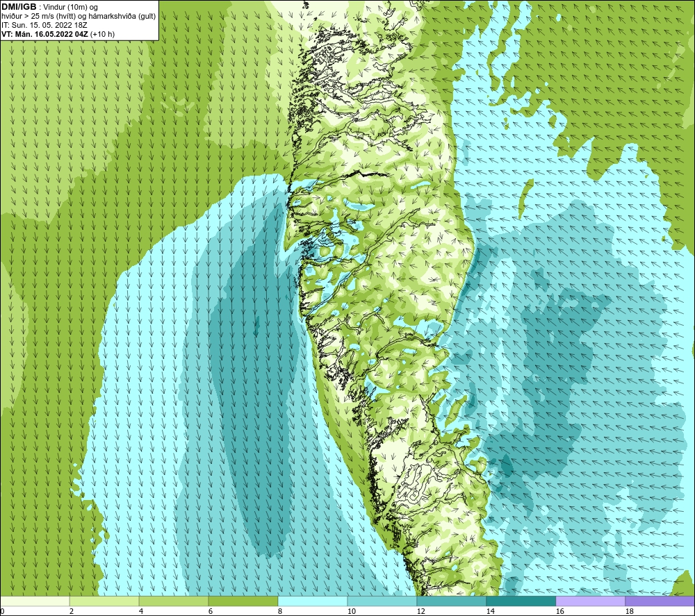This screenshot has width=695, height=616.
Task: Click the scale label '12'
Action: [420, 612]
